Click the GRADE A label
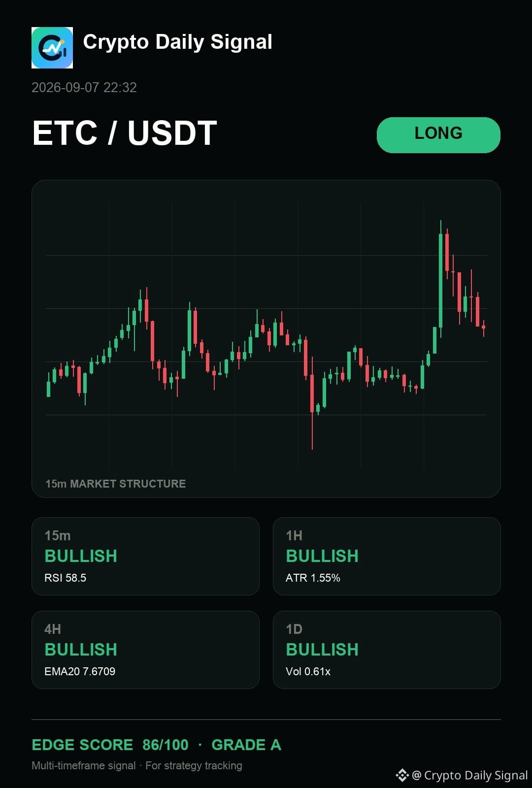The image size is (532, 788). pos(246,745)
